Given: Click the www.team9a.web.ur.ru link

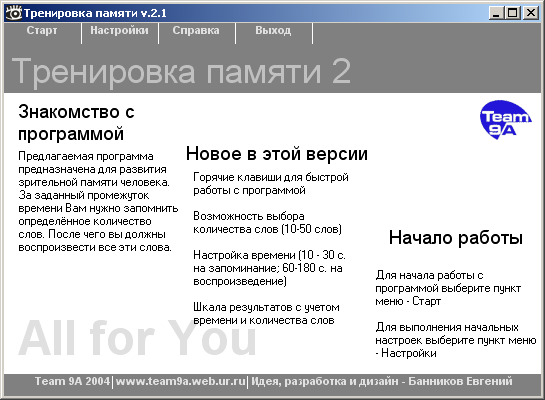Looking at the screenshot, I should click(x=180, y=381).
